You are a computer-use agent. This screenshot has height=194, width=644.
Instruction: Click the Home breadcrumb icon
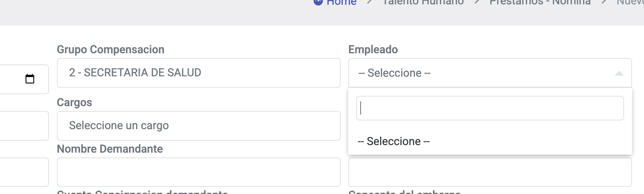(x=318, y=2)
